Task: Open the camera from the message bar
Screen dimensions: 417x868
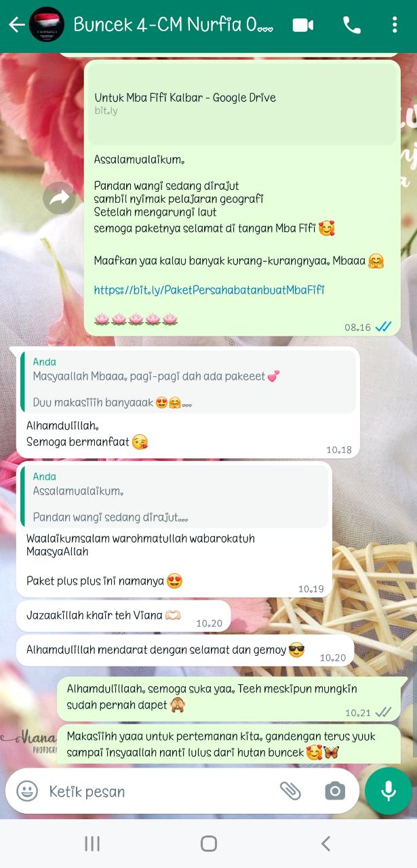Action: coord(334,791)
